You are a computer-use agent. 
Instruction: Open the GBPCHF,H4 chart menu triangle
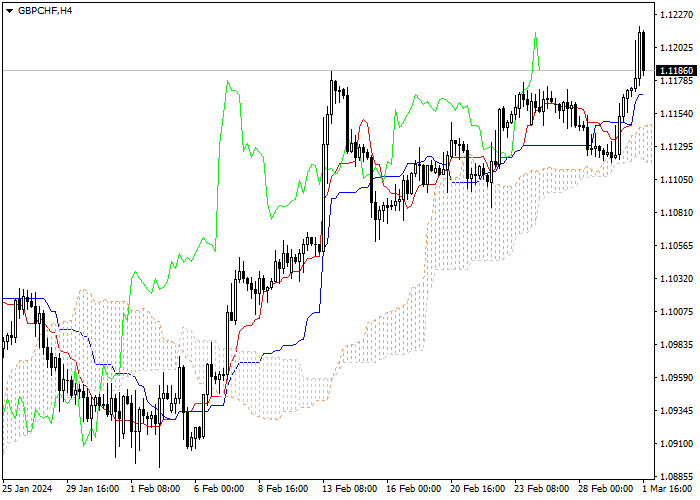[x=9, y=11]
